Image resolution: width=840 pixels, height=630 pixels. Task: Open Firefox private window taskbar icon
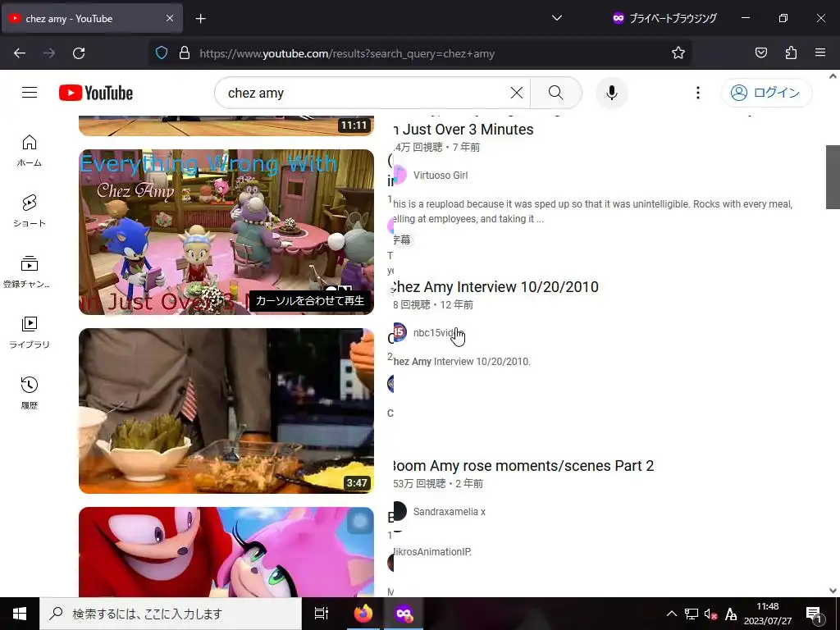404,614
